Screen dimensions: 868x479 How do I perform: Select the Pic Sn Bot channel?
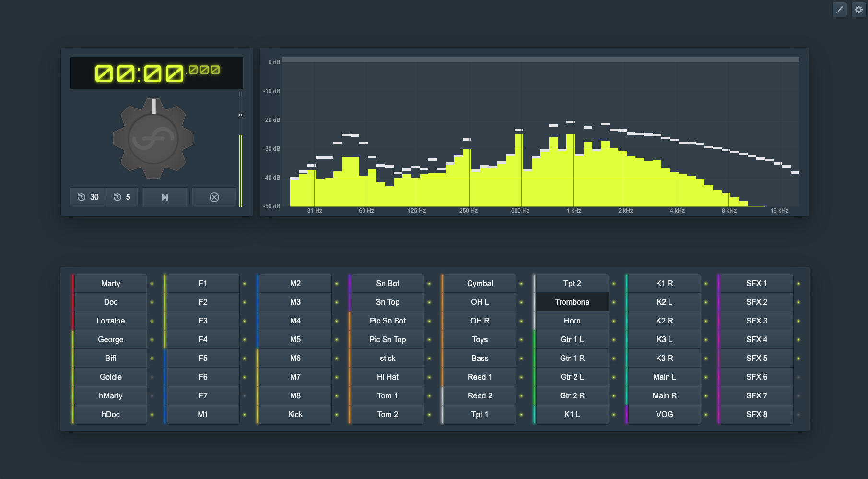387,321
